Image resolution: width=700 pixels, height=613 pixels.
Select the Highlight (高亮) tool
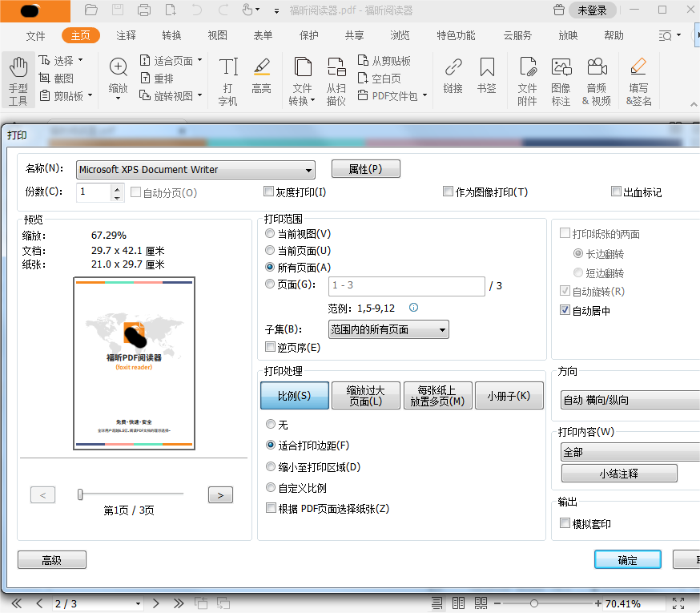pyautogui.click(x=262, y=77)
